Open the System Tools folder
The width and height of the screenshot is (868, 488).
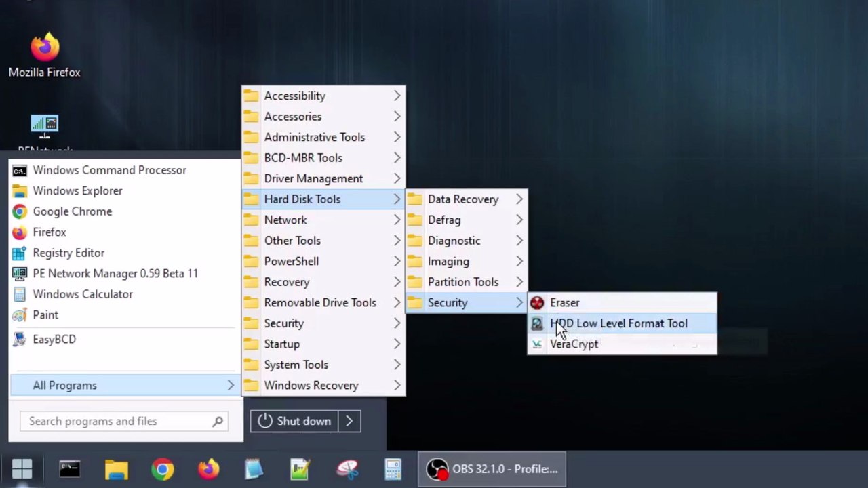(323, 365)
